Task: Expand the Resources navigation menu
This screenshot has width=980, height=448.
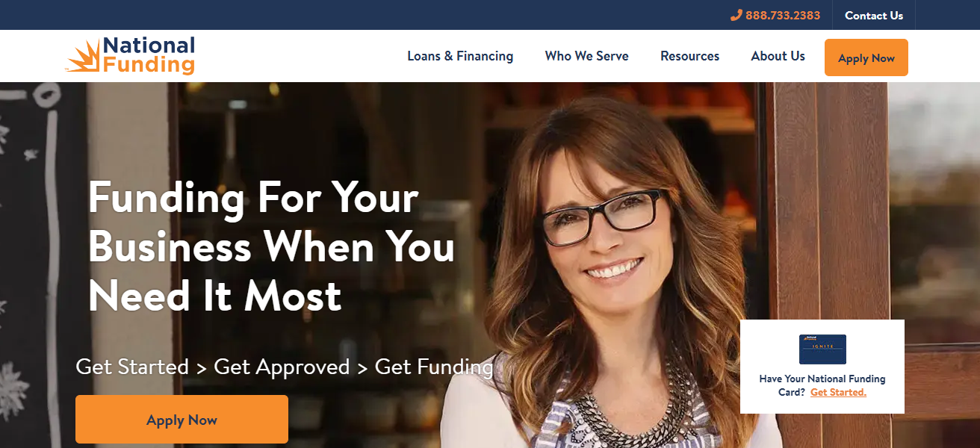Action: point(690,56)
